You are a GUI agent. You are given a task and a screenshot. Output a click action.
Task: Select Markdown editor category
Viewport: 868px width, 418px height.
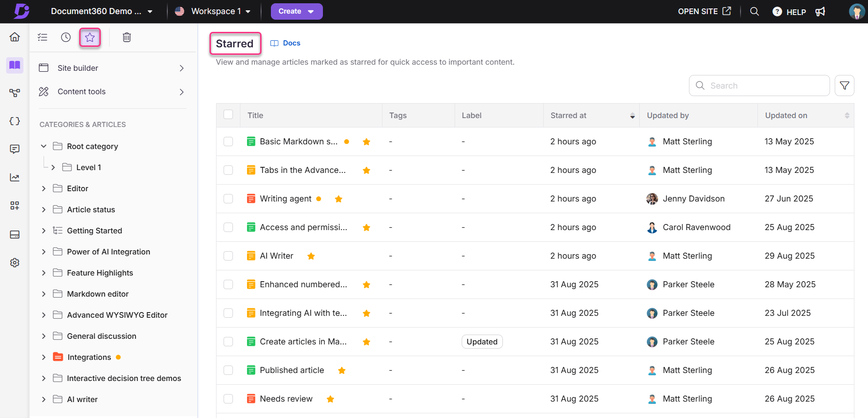[97, 294]
